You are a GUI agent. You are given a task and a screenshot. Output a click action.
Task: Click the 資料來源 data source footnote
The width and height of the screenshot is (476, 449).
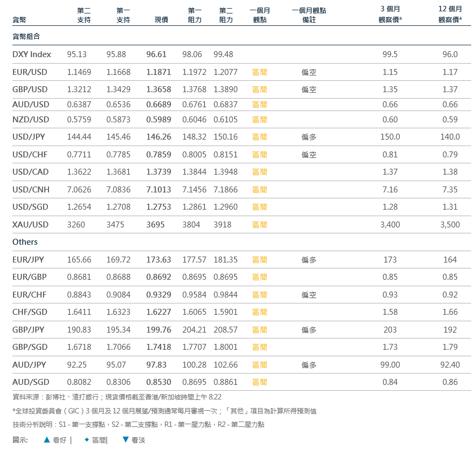pos(117,397)
